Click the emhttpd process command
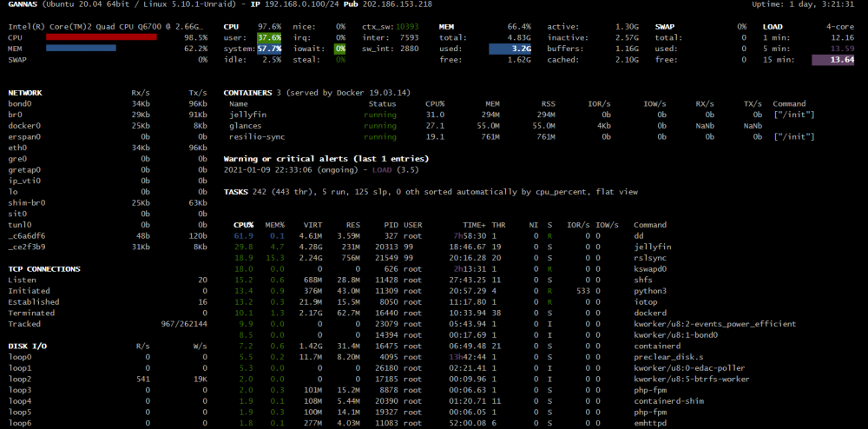868x429 pixels. tap(650, 424)
